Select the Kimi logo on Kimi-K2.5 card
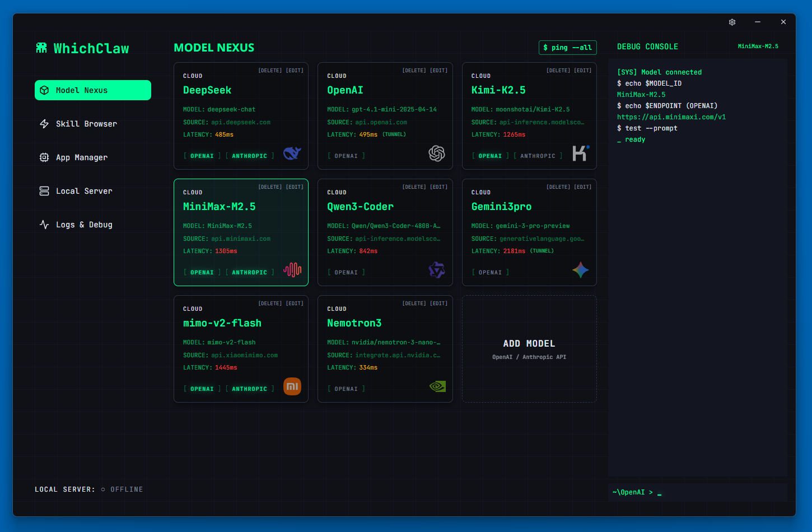 click(580, 152)
